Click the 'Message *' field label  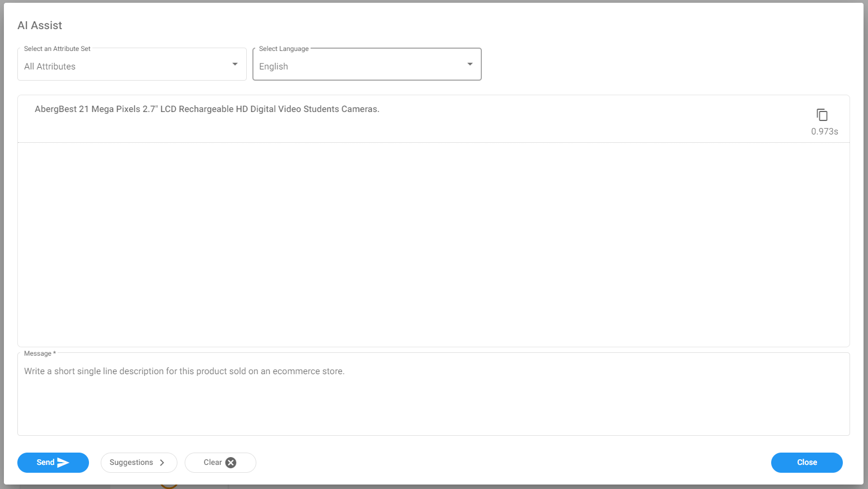coord(40,353)
